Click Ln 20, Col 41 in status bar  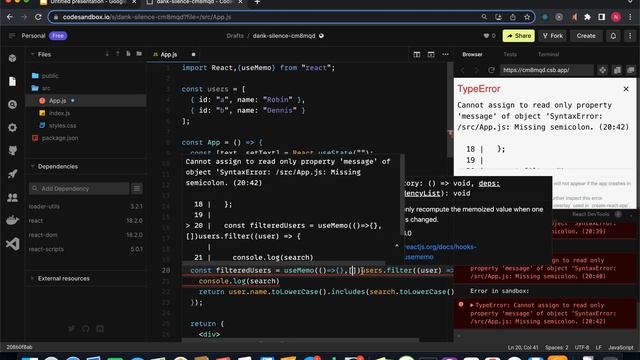coord(523,348)
